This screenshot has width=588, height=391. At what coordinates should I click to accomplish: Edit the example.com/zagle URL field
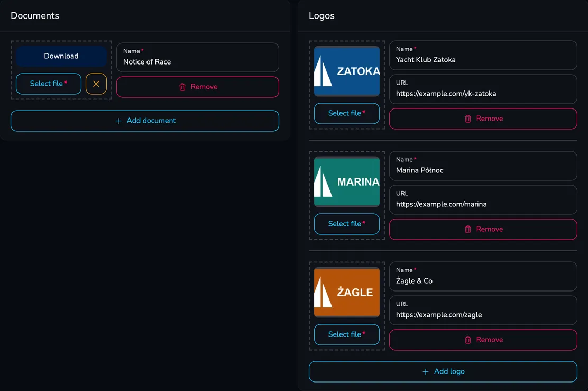[x=483, y=311]
